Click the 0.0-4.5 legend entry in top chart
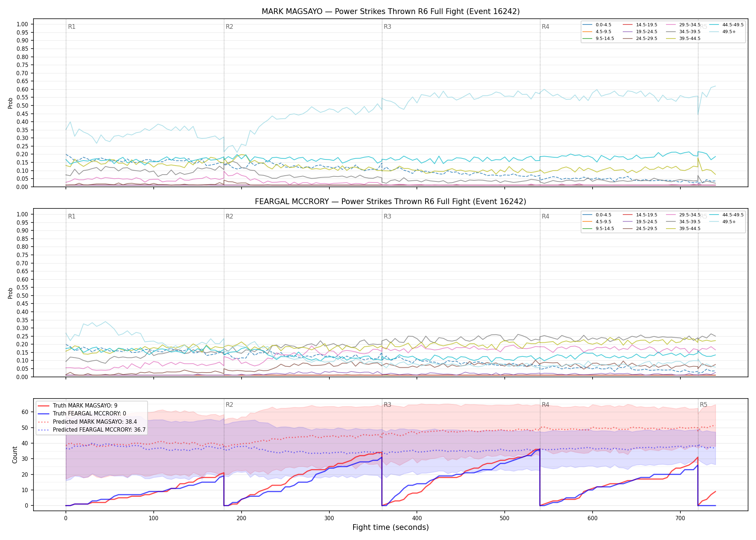Screen dimensions: 756x540 click(x=597, y=25)
